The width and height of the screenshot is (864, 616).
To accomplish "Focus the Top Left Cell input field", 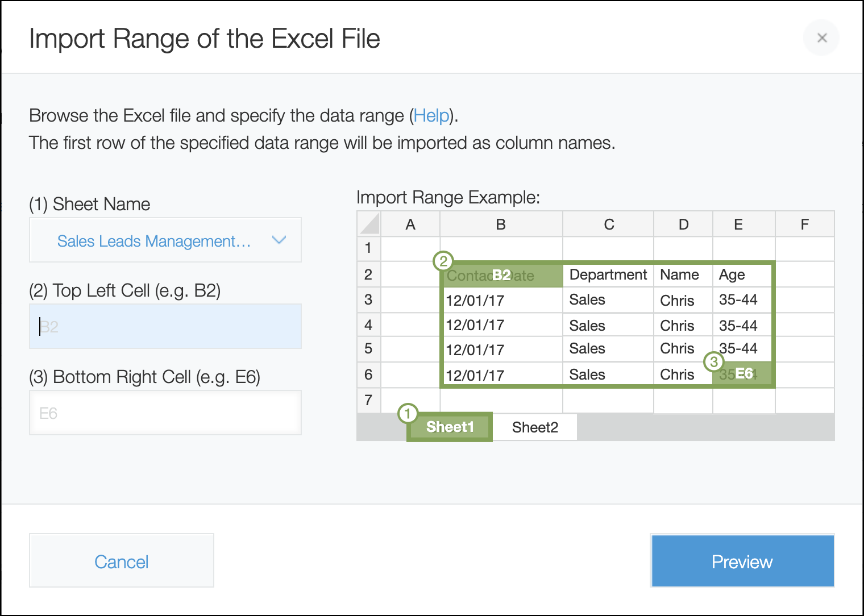I will tap(165, 326).
